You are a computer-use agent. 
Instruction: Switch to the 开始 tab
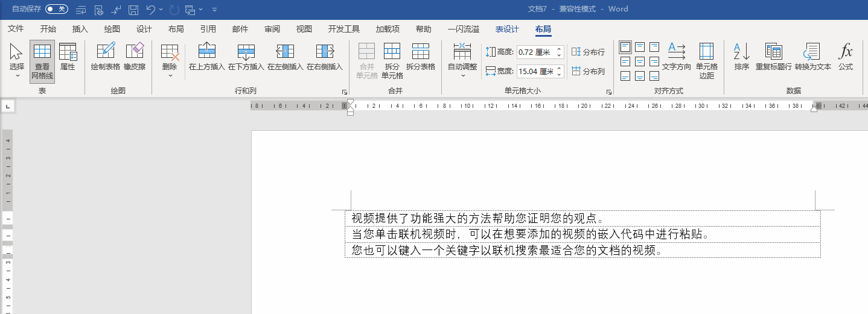point(48,29)
